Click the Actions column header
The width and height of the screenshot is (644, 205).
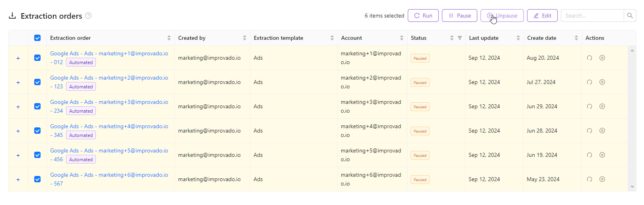point(595,38)
